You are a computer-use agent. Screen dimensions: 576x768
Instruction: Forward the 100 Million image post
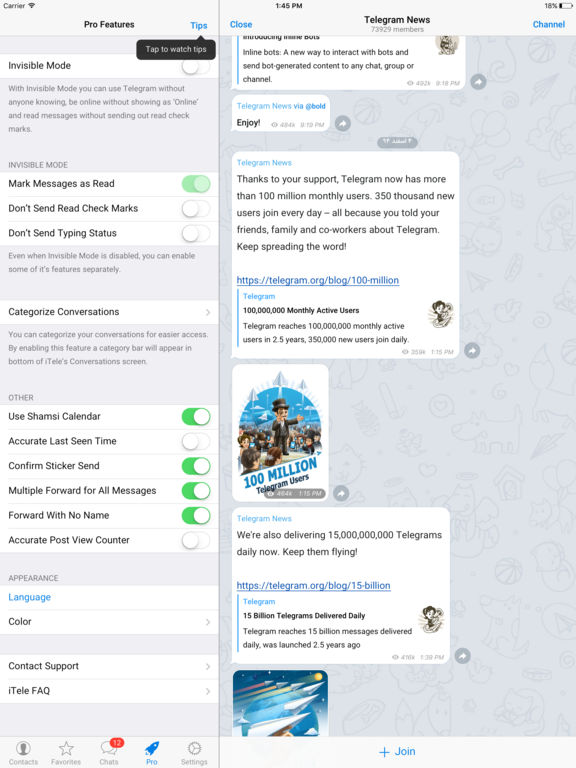[x=341, y=493]
